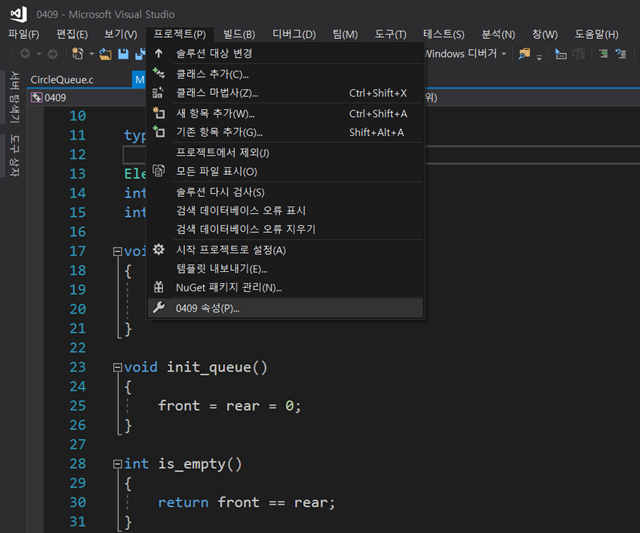Image resolution: width=640 pixels, height=533 pixels.
Task: Select 시작 프로젝트로 설정(A)
Action: (286, 250)
